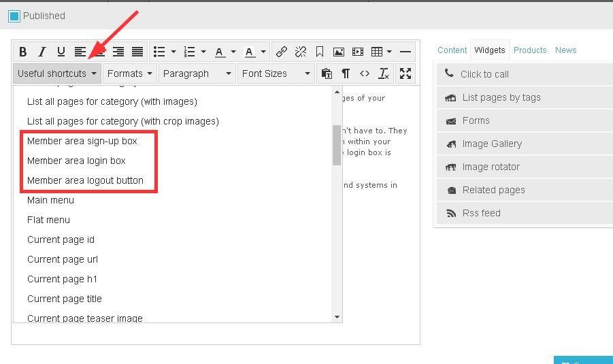Switch to the Products tab
613x364 pixels.
click(530, 50)
